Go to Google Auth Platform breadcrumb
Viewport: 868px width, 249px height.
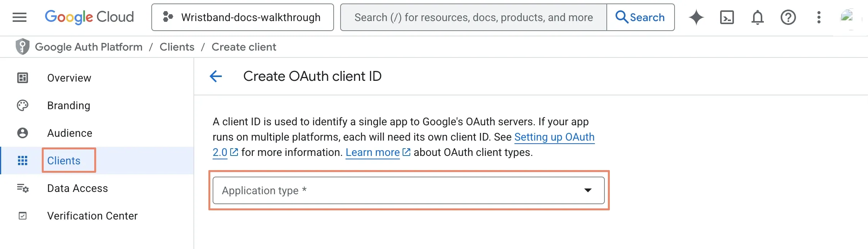point(89,47)
